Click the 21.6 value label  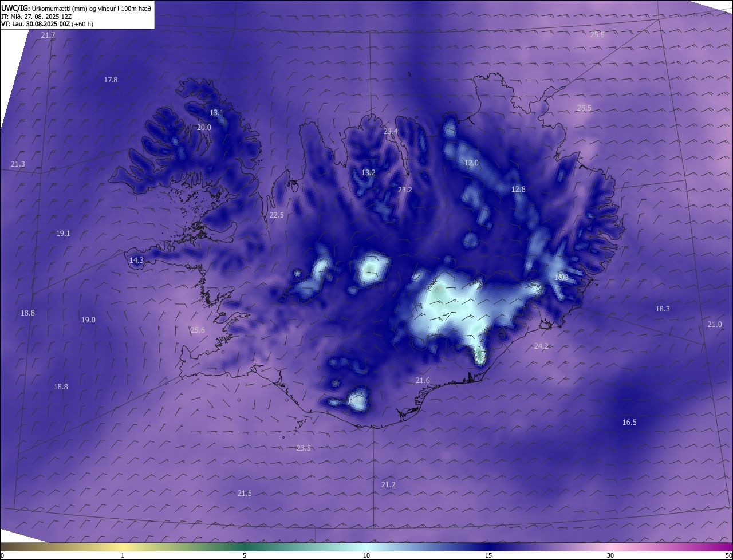click(x=423, y=381)
